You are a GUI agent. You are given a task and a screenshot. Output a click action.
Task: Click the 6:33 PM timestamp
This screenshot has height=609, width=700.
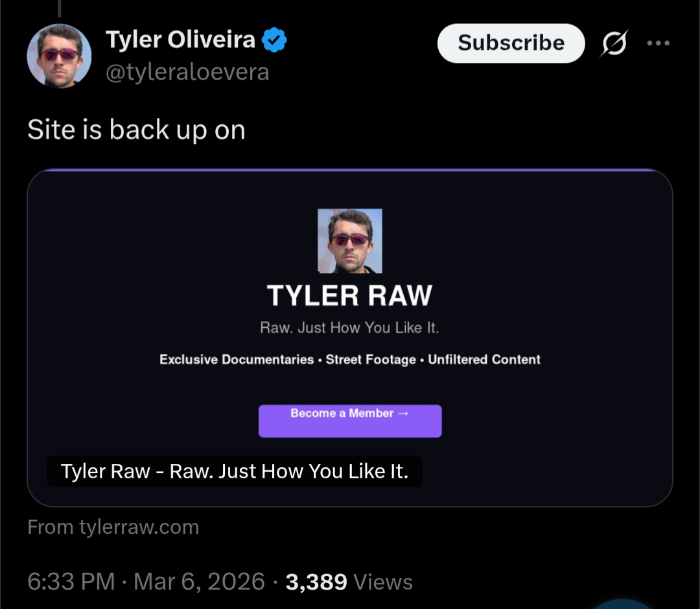click(x=71, y=581)
